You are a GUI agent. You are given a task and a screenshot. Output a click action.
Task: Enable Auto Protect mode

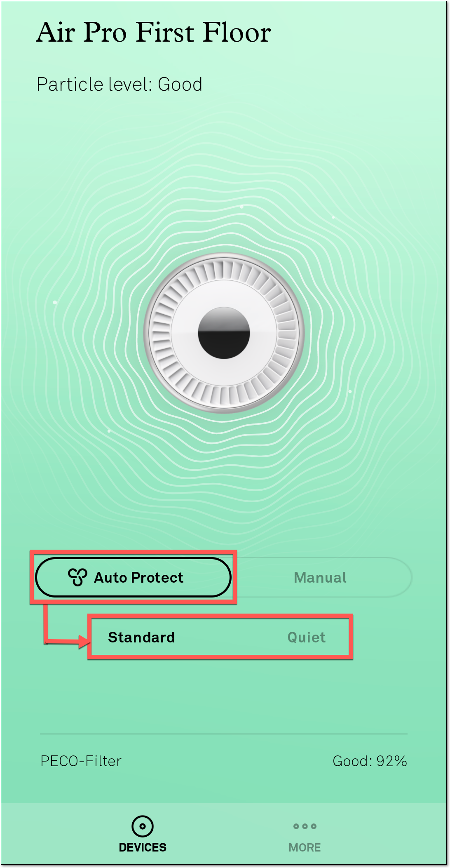pyautogui.click(x=133, y=577)
